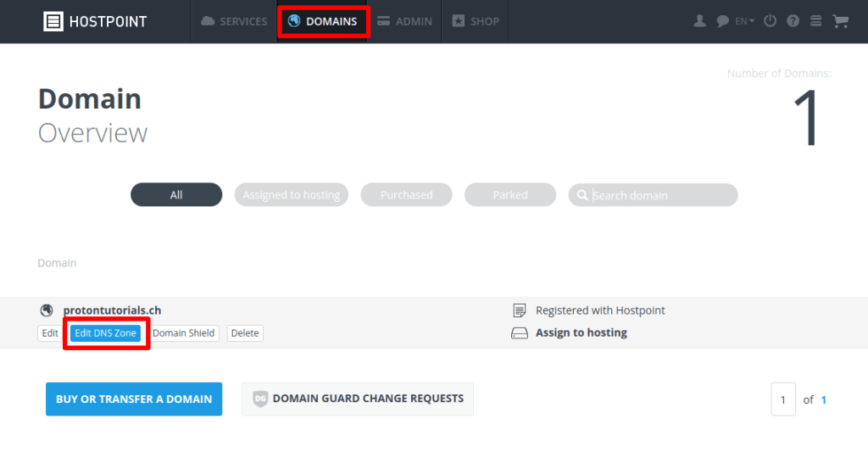Image resolution: width=868 pixels, height=458 pixels.
Task: Expand the EN language dropdown
Action: 744,21
